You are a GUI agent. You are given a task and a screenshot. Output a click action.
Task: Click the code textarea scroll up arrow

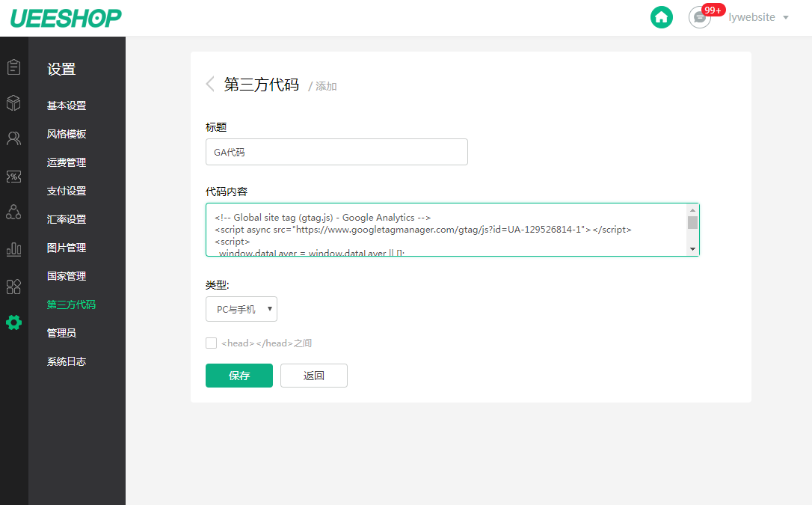(693, 209)
